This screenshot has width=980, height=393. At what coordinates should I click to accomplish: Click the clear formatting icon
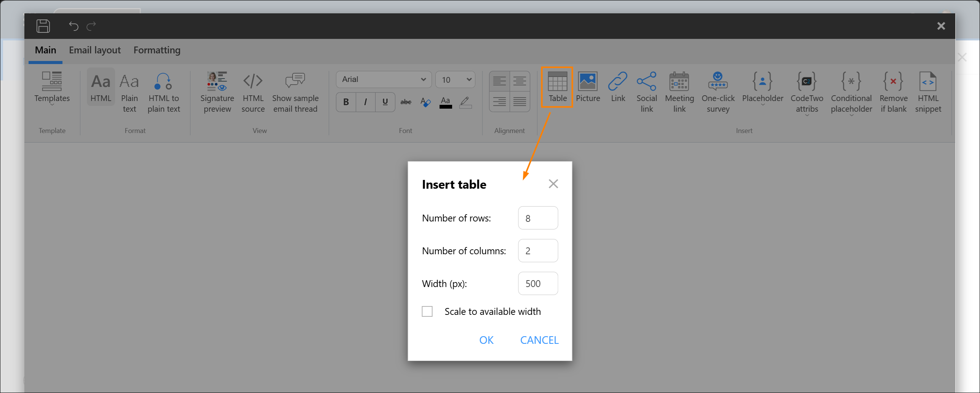(425, 102)
